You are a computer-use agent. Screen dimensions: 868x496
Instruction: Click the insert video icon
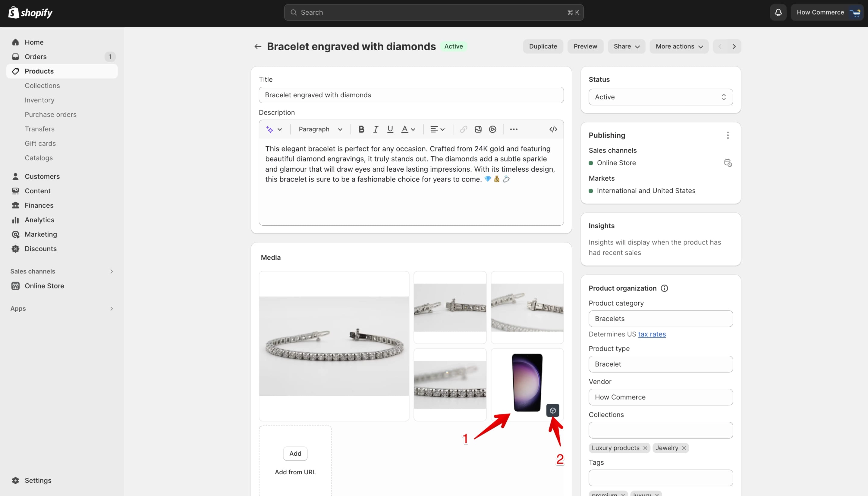(x=493, y=129)
